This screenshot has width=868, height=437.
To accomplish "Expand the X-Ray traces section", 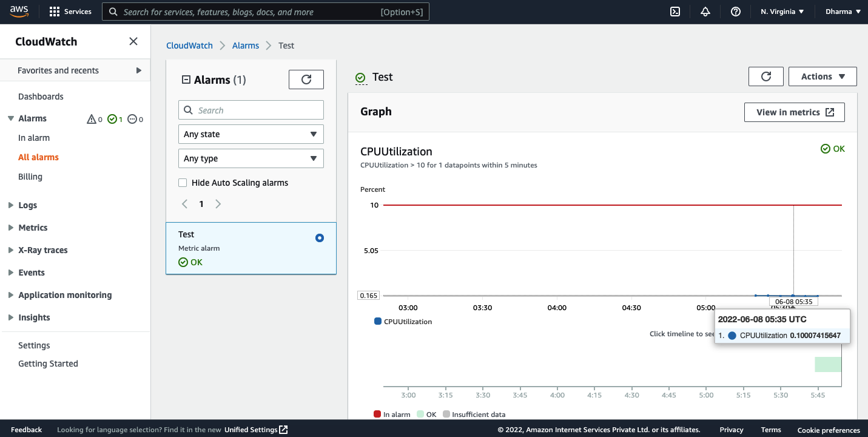I will pyautogui.click(x=11, y=250).
